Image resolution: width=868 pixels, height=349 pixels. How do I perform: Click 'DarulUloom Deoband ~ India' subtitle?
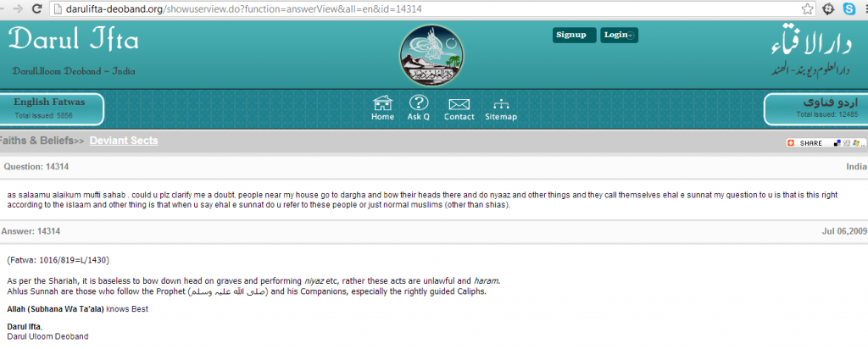(74, 71)
